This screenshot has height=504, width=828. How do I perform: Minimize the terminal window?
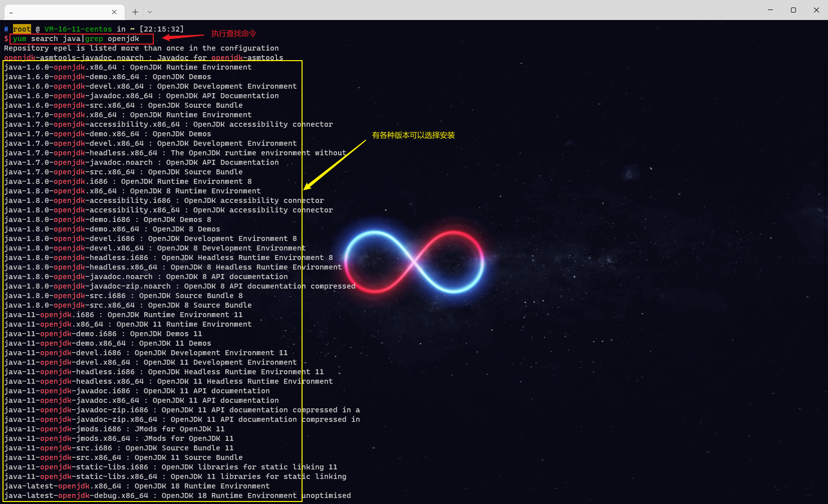[770, 10]
